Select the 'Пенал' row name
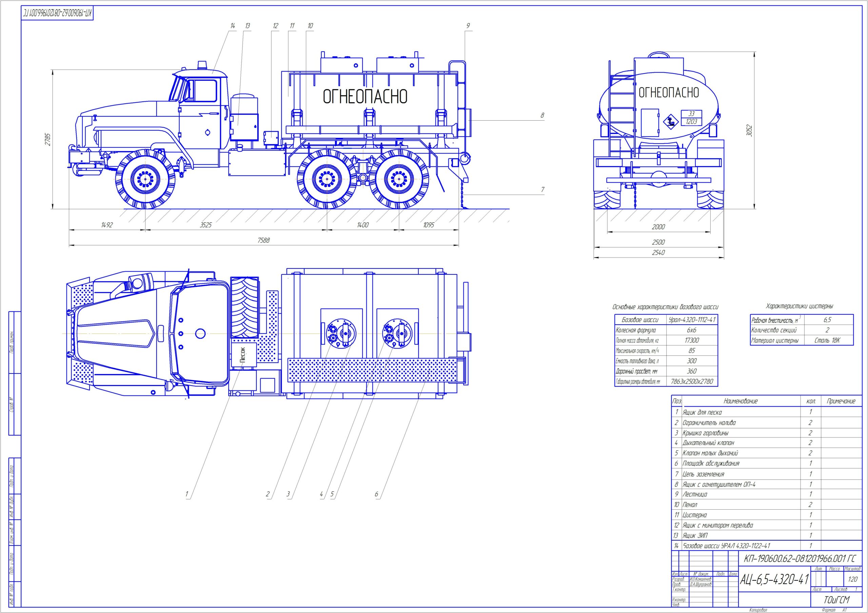868x613 pixels. (690, 505)
